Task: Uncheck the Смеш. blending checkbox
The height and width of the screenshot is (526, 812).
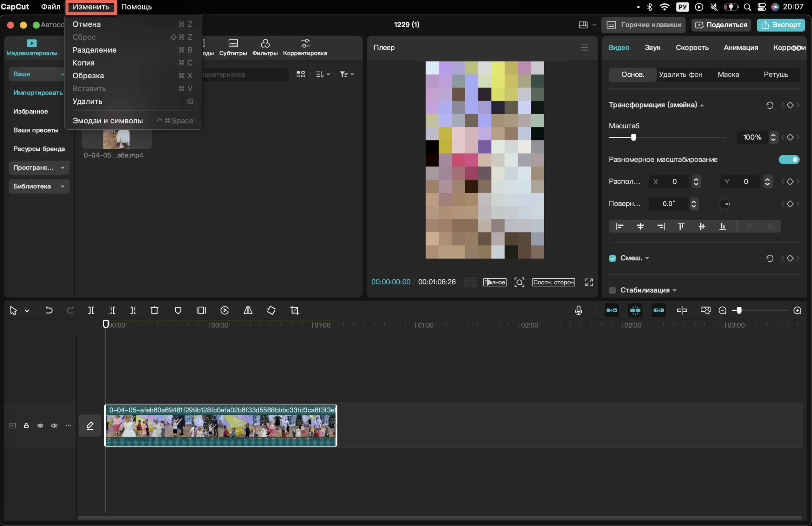Action: (613, 258)
